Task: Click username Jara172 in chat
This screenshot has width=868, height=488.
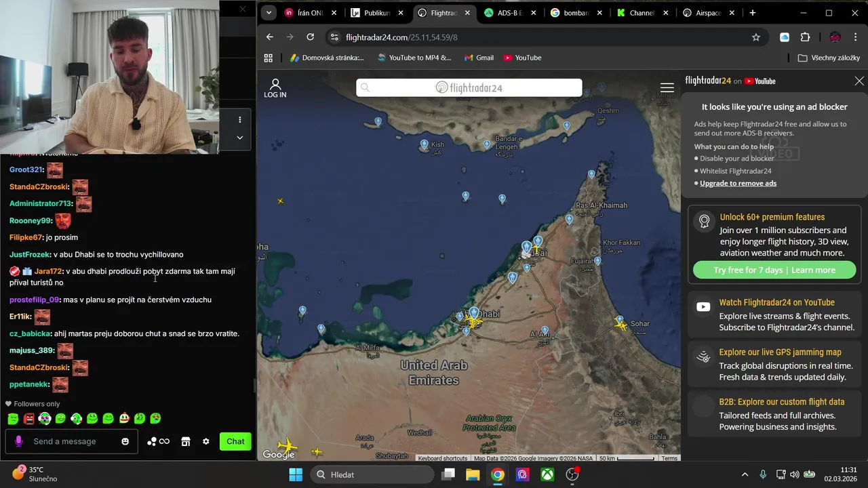Action: coord(48,271)
